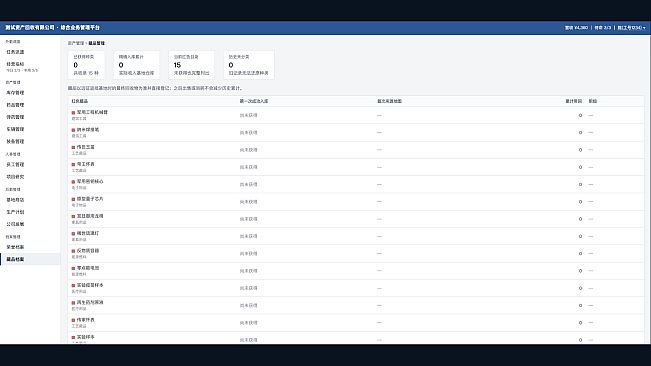
Task: Click the red marker icon beside 纳米焊接笔
Action: (x=73, y=130)
